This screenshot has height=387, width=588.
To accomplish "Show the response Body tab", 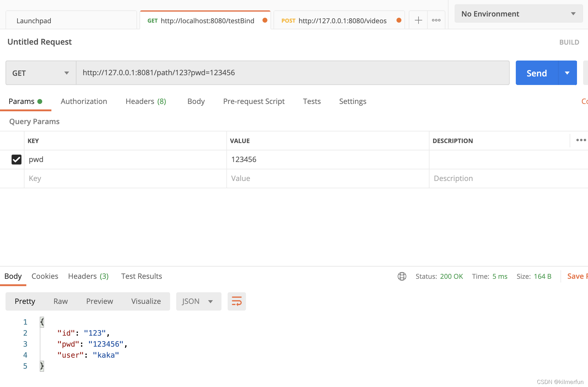I will click(x=13, y=276).
